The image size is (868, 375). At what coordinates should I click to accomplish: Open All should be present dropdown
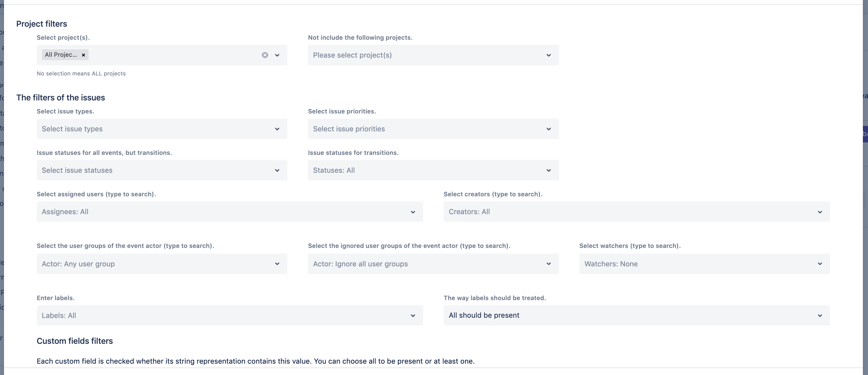637,315
